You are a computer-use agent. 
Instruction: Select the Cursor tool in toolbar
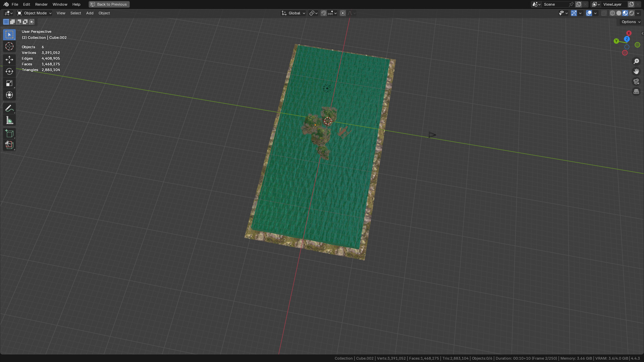click(9, 46)
